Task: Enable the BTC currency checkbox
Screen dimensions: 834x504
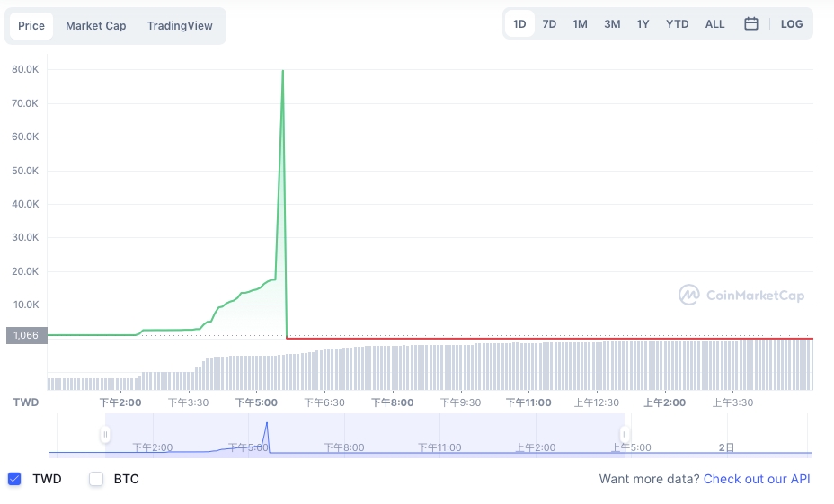Action: (x=96, y=479)
